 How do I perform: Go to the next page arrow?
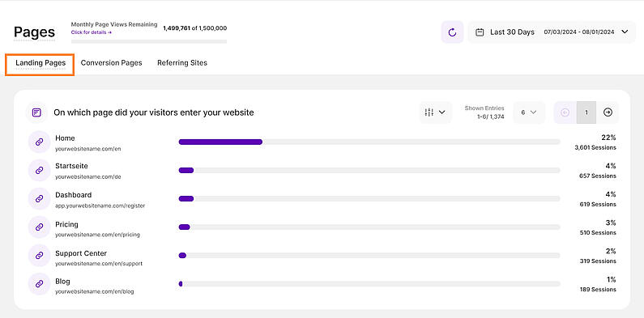(x=608, y=112)
